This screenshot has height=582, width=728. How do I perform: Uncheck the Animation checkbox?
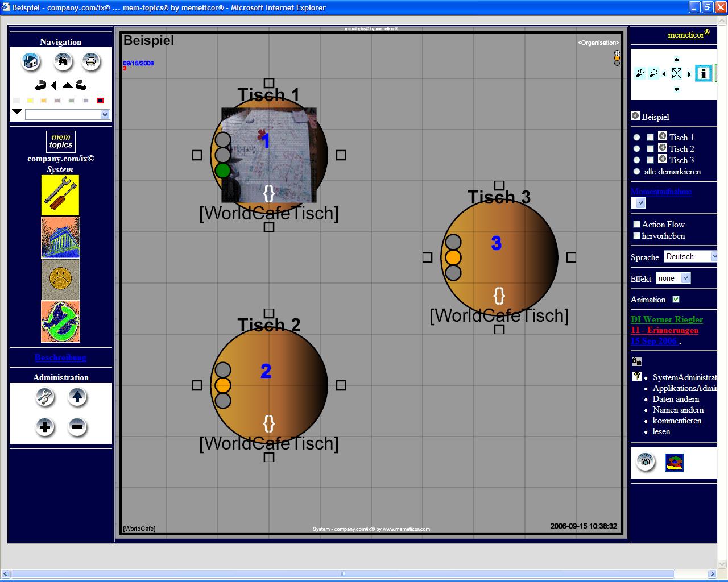tap(676, 300)
